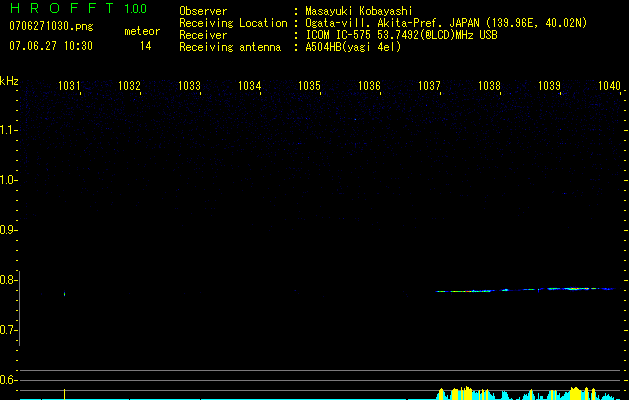
Task: Click the 1.0 frequency axis label
Action: 8,180
